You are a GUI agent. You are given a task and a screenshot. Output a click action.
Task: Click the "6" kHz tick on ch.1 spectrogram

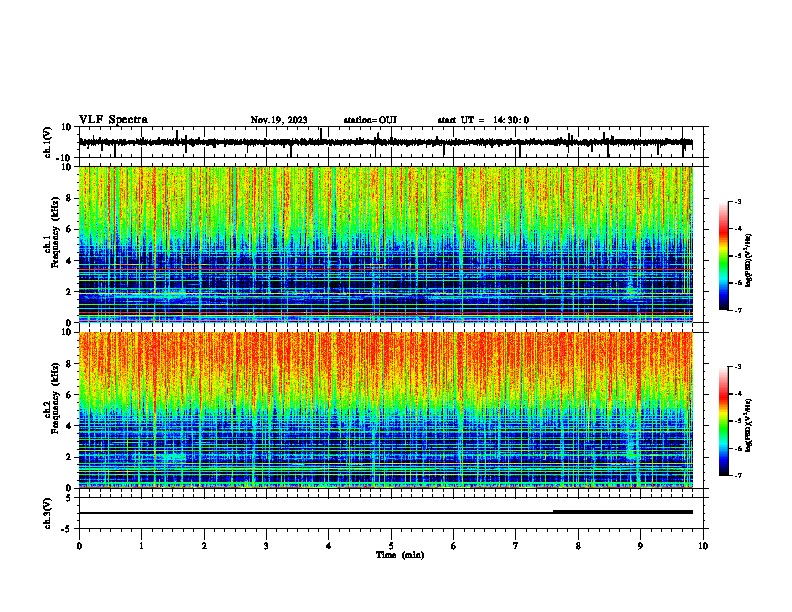point(69,229)
